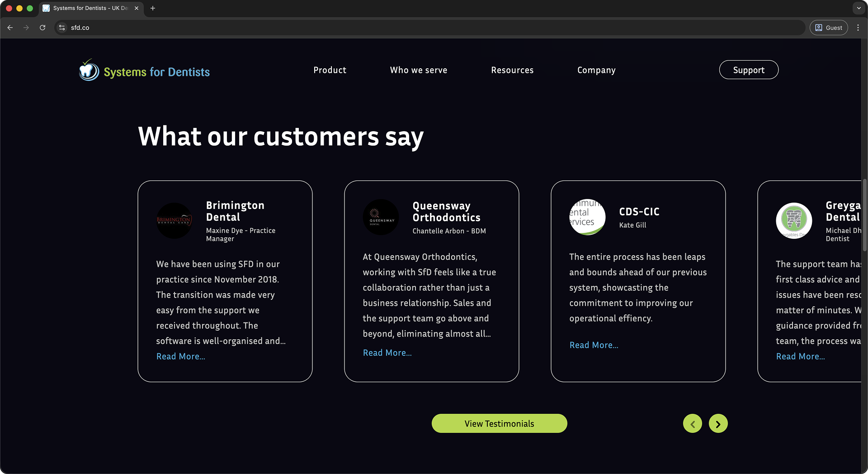Show previous testimonial with left arrow
This screenshot has height=474, width=868.
692,424
